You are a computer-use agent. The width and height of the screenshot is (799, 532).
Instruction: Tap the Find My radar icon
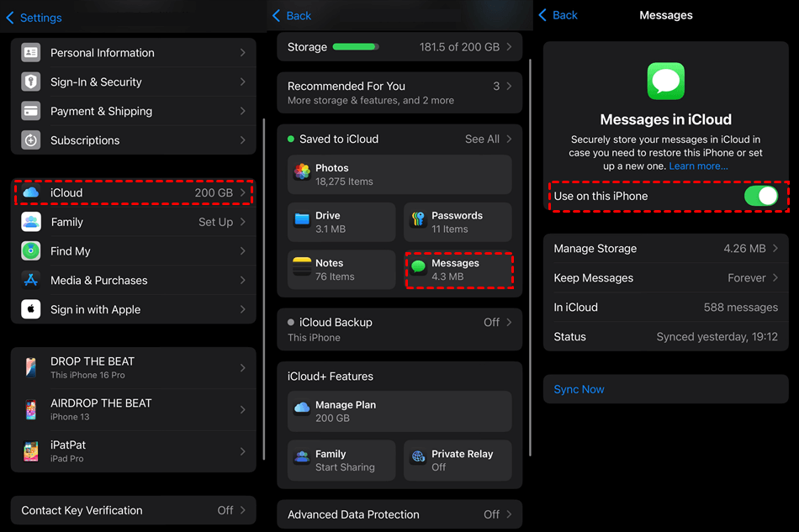pos(30,251)
